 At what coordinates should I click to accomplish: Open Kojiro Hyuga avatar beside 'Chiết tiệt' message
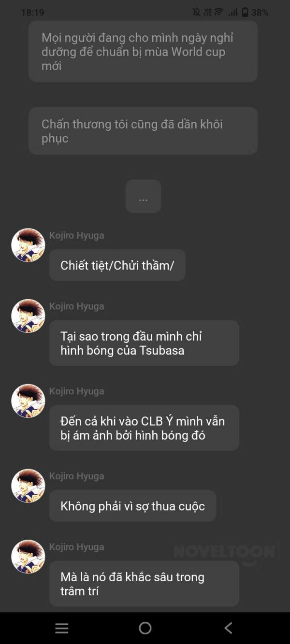(x=28, y=245)
